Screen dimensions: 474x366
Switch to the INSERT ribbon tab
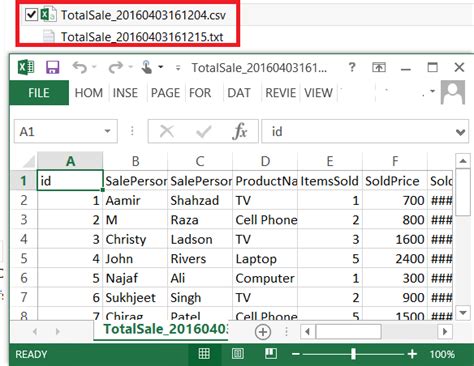[125, 93]
